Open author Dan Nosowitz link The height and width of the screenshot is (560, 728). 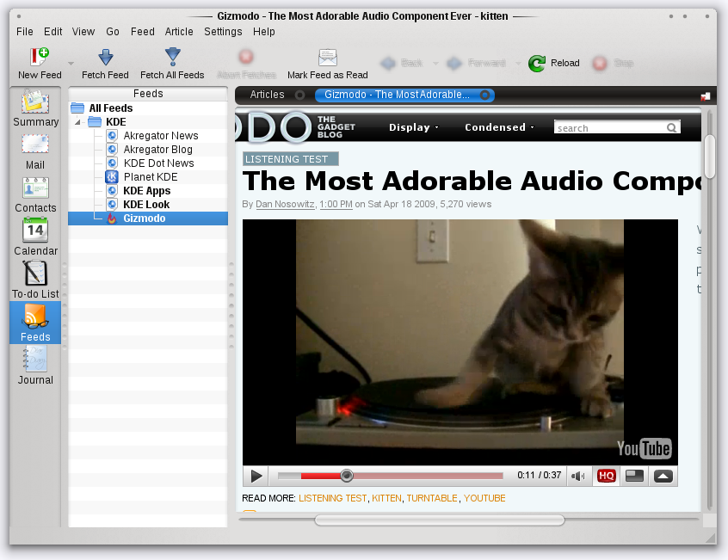285,204
